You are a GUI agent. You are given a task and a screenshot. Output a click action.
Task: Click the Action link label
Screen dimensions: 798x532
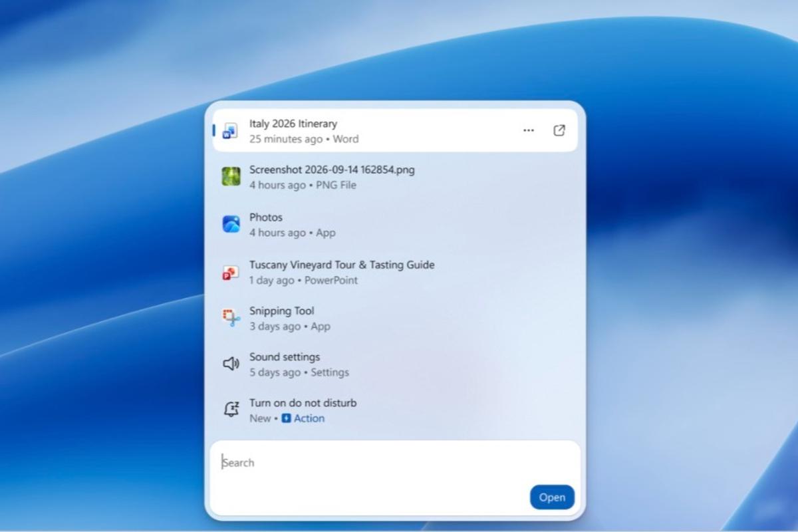[x=309, y=418]
